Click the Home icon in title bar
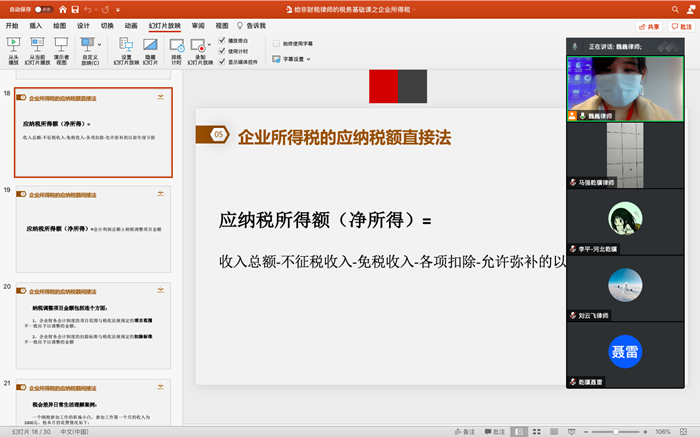Viewport: 700px width, 437px height. [x=63, y=9]
